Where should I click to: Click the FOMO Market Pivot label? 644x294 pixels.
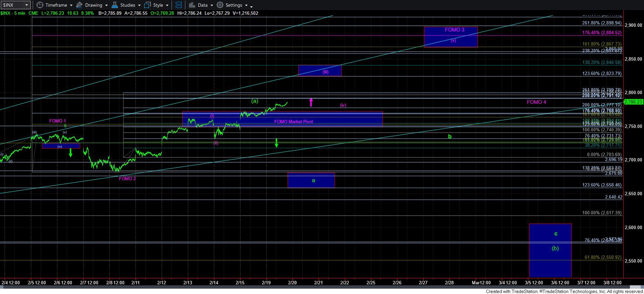(x=293, y=122)
